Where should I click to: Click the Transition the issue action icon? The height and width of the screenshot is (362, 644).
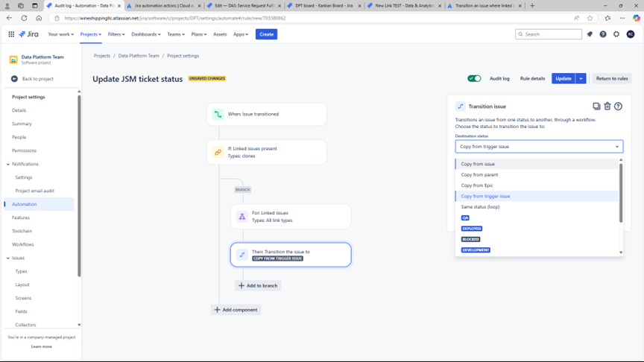click(x=242, y=255)
